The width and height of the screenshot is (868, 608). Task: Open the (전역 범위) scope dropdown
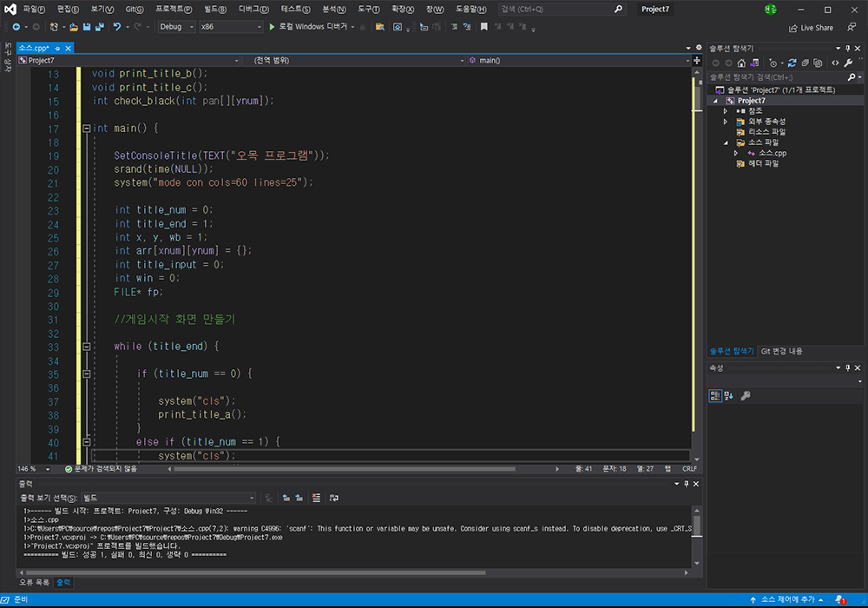coord(354,60)
